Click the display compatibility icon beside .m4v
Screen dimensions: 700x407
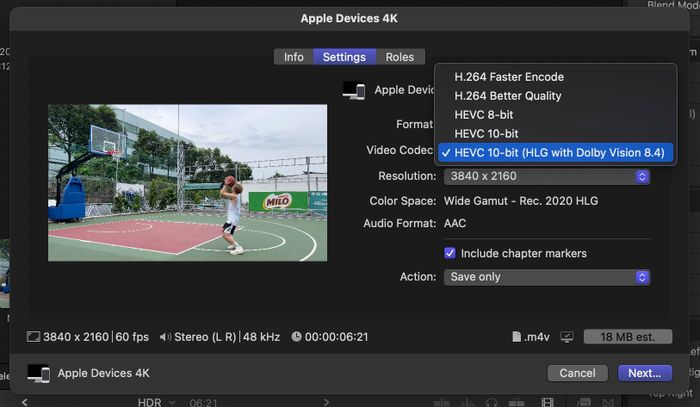coord(567,337)
